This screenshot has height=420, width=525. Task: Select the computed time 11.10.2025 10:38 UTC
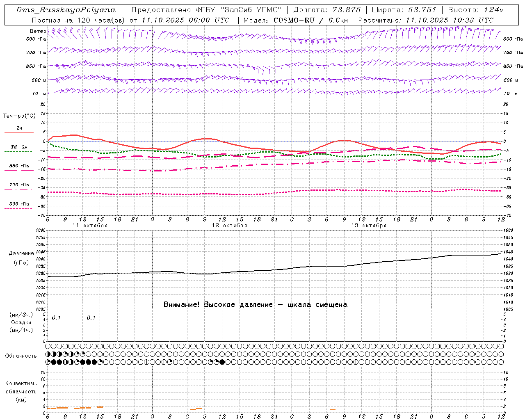click(450, 20)
